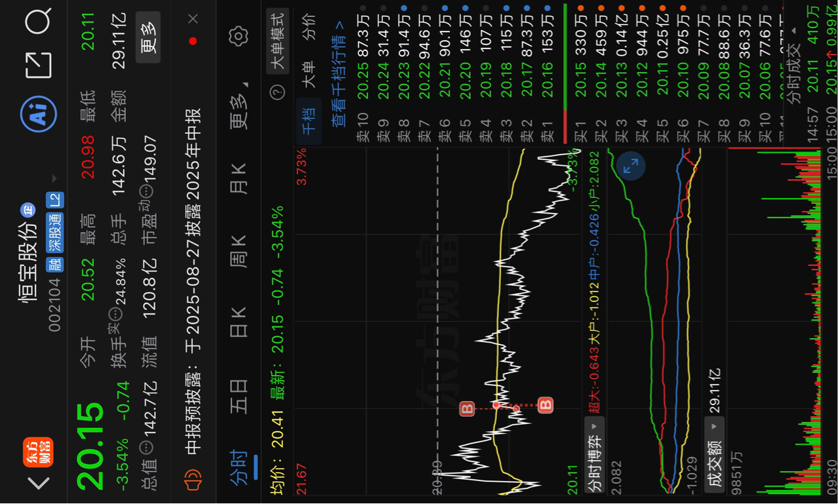Tap the 卖4 order row at 20.19
838x504 pixels.
point(486,74)
